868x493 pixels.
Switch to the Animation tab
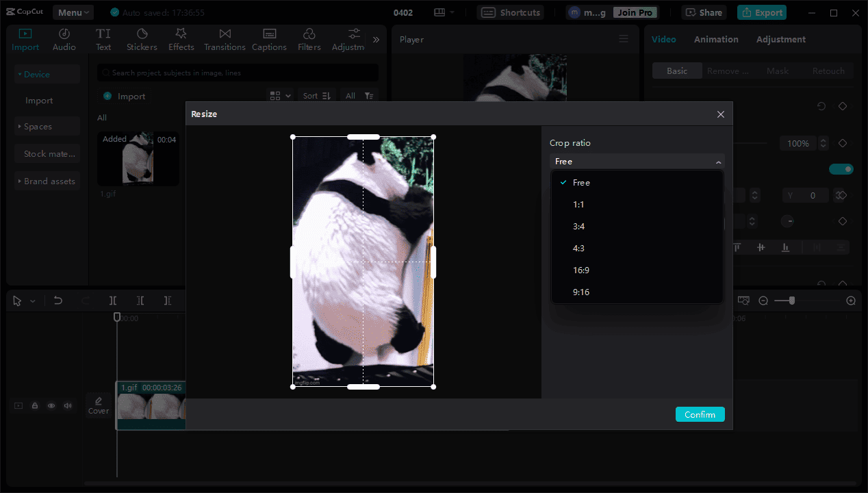pos(716,39)
